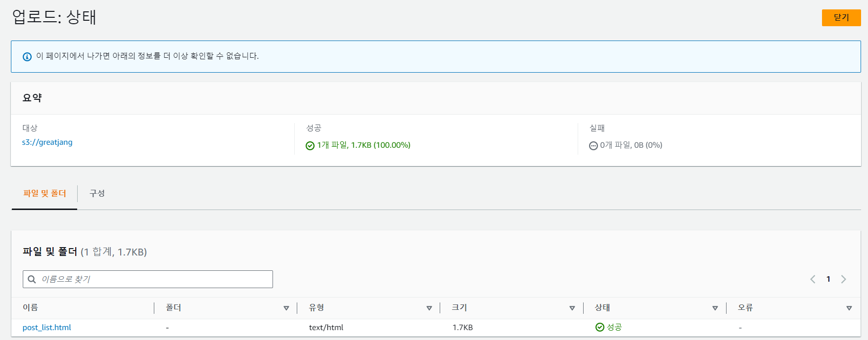Sort by 유형 column arrow
This screenshot has height=340, width=868.
(429, 308)
